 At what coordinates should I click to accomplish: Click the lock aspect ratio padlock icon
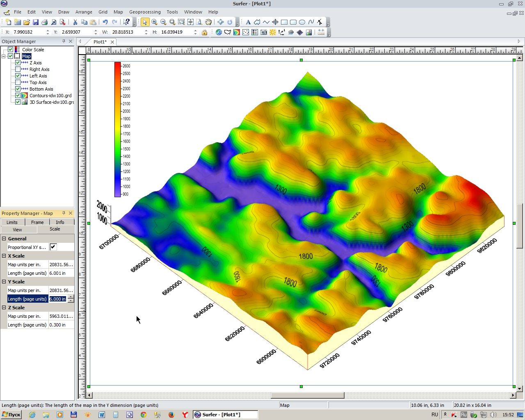(204, 32)
